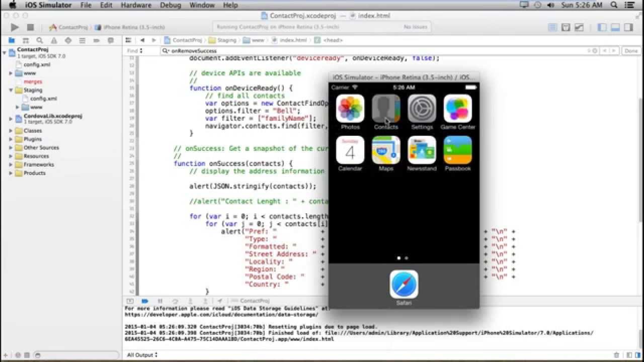Viewport: 644px width, 362px height.
Task: Select the merges folder in the navigator
Action: pos(33,81)
